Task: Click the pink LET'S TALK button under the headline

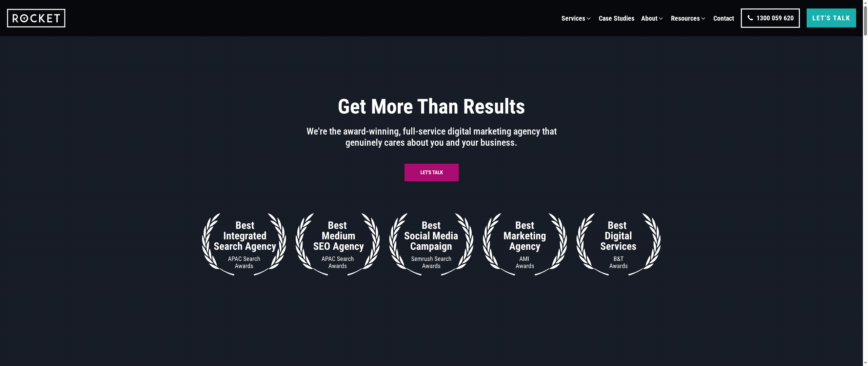Action: click(x=431, y=172)
